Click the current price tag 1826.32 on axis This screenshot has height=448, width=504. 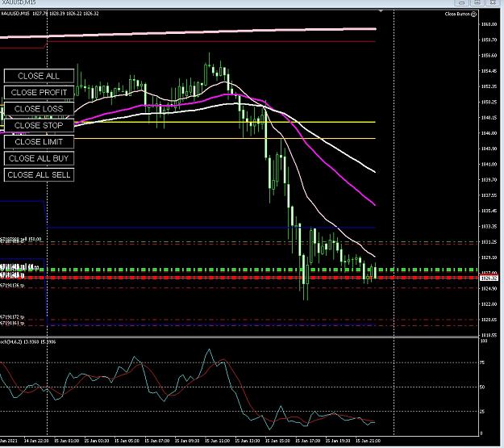[489, 278]
